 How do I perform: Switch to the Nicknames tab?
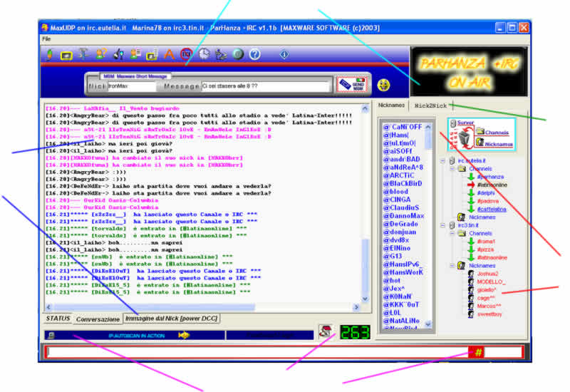pyautogui.click(x=391, y=105)
